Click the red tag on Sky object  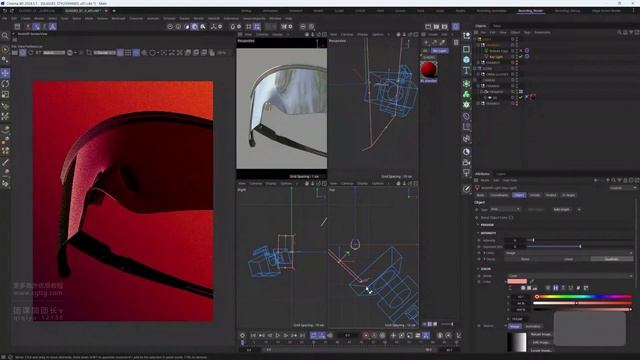(x=533, y=97)
